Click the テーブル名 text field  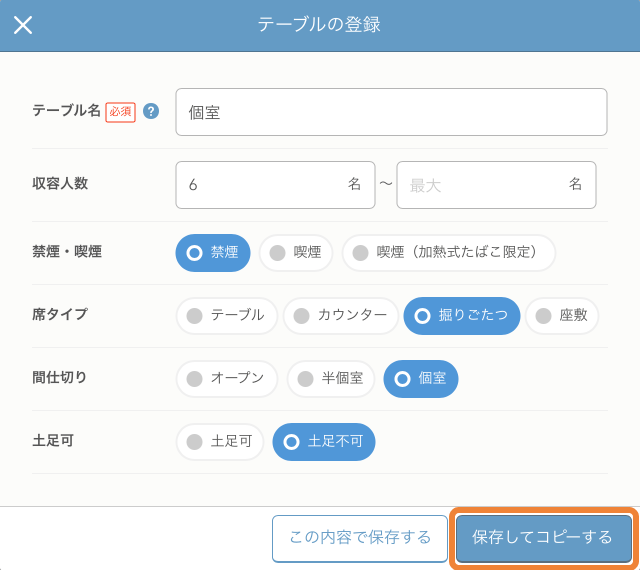point(391,112)
